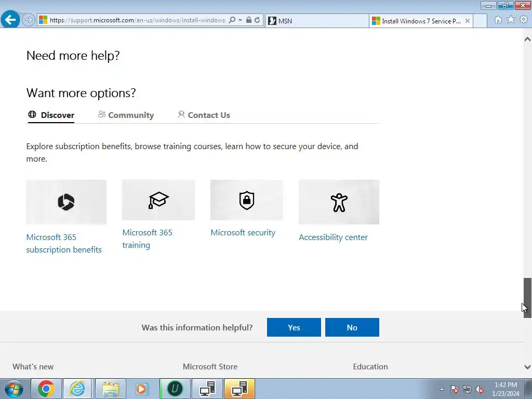Open the gray network computers taskbar icon
This screenshot has width=532, height=399.
pos(207,389)
